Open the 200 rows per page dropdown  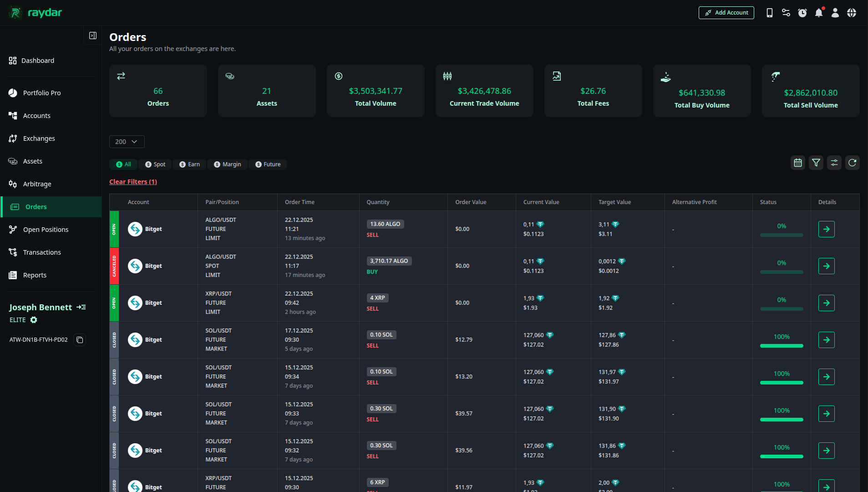point(127,142)
